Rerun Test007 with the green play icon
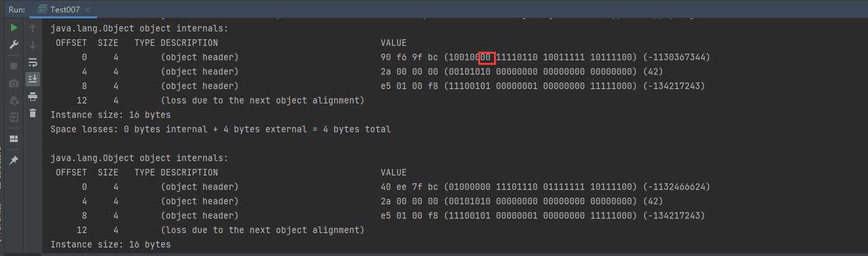The image size is (868, 256). coord(13,28)
